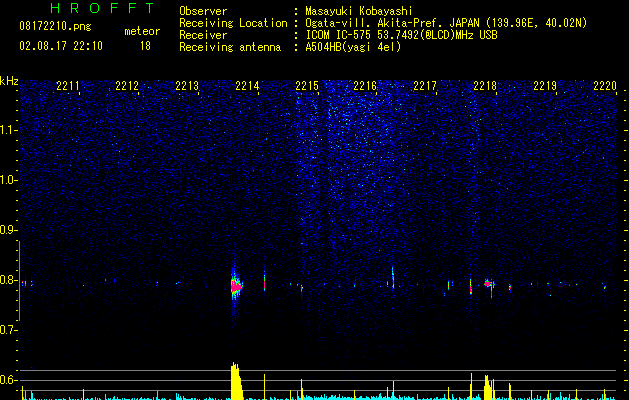Click the 1.0 kHz axis label
This screenshot has height=400, width=629.
(7, 180)
